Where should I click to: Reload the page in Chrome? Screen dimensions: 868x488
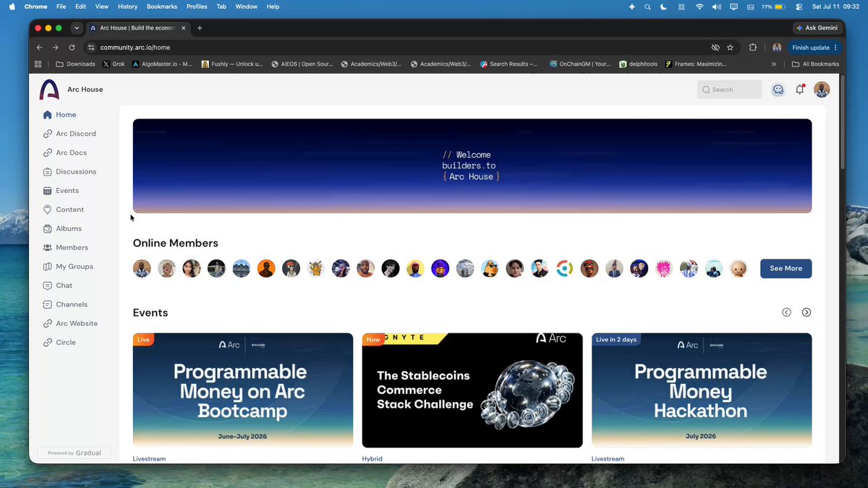(72, 48)
